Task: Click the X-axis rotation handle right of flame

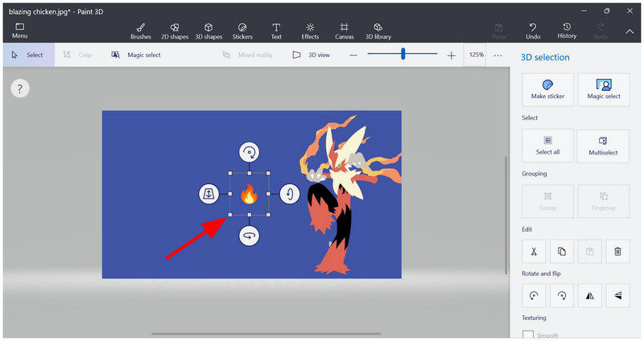Action: 290,194
